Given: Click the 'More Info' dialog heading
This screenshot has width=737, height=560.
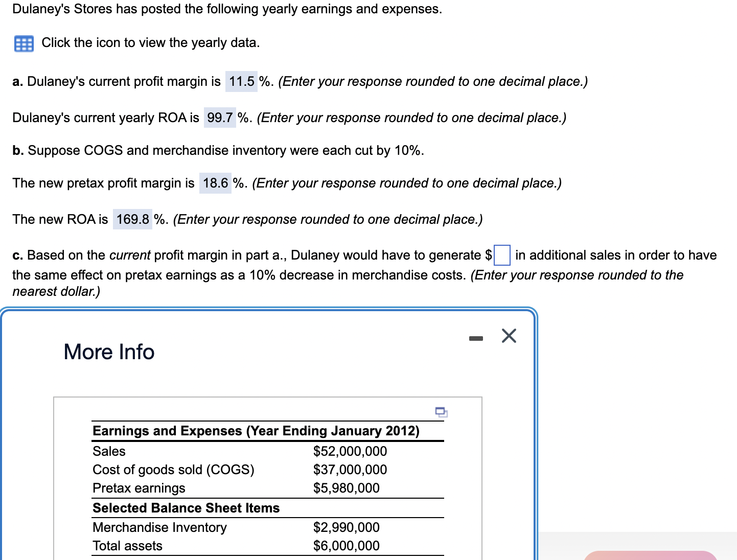Looking at the screenshot, I should 109,352.
